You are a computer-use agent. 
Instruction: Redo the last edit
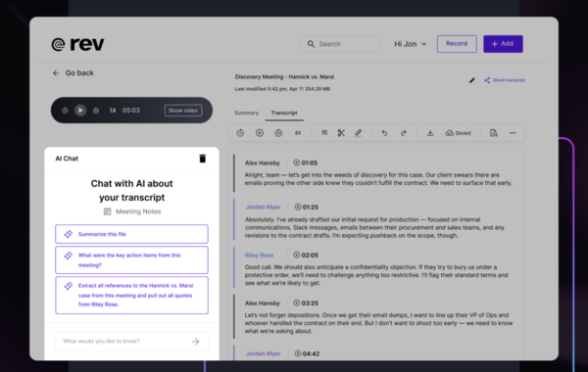(x=404, y=133)
